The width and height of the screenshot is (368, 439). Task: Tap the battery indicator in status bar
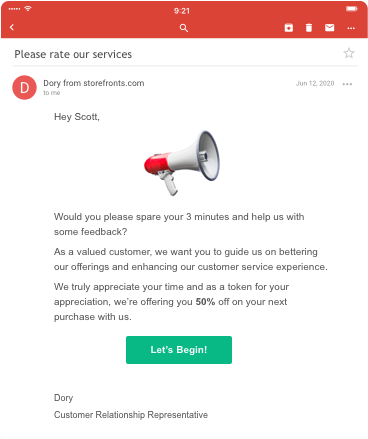pyautogui.click(x=351, y=9)
